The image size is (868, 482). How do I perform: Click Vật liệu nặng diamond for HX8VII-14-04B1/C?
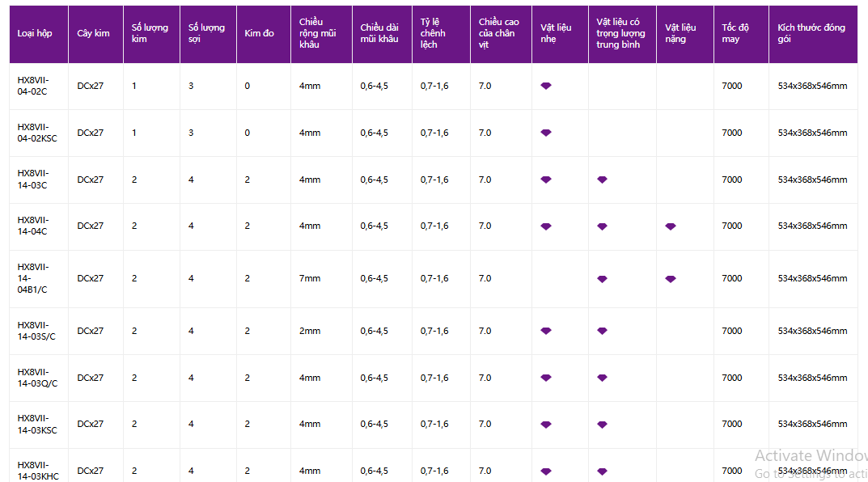[671, 279]
